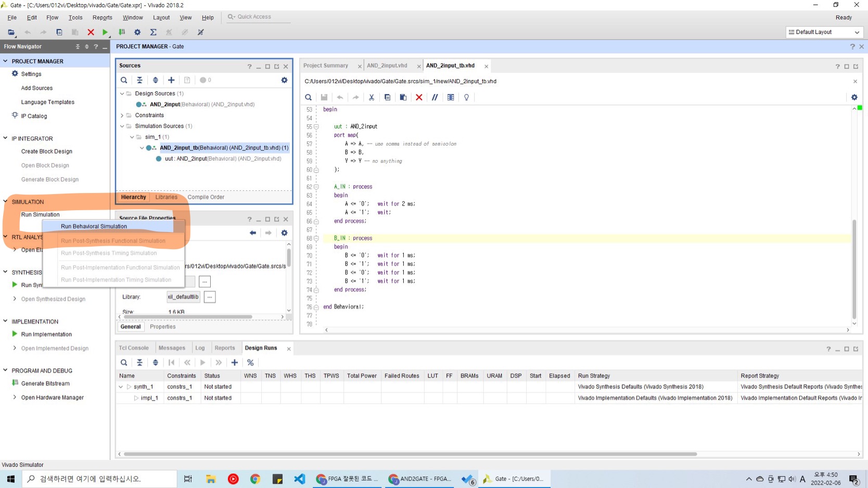Viewport: 868px width, 488px height.
Task: Toggle line comments with the // icon
Action: pyautogui.click(x=435, y=97)
